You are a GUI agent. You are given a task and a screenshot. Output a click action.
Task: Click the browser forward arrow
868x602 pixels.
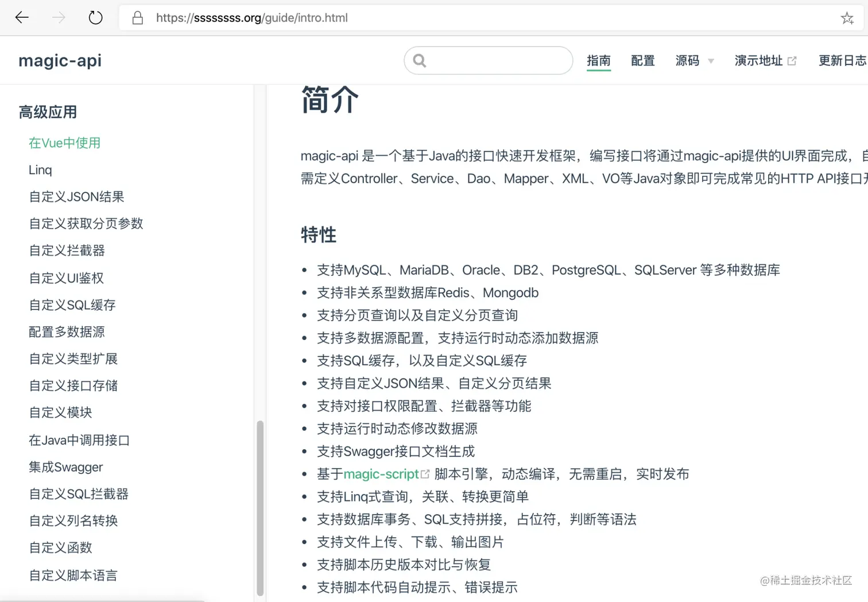click(x=58, y=17)
